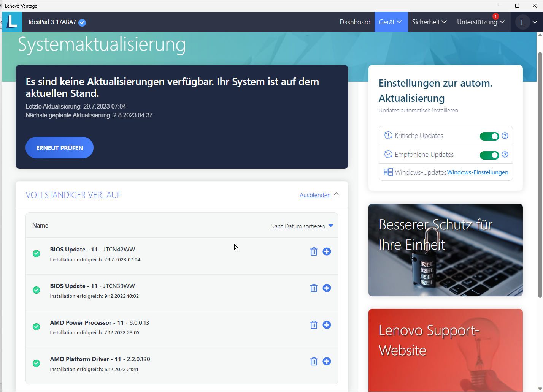Click 'Installation erfolgreich: 29.7.2023 07:04' text

click(95, 260)
